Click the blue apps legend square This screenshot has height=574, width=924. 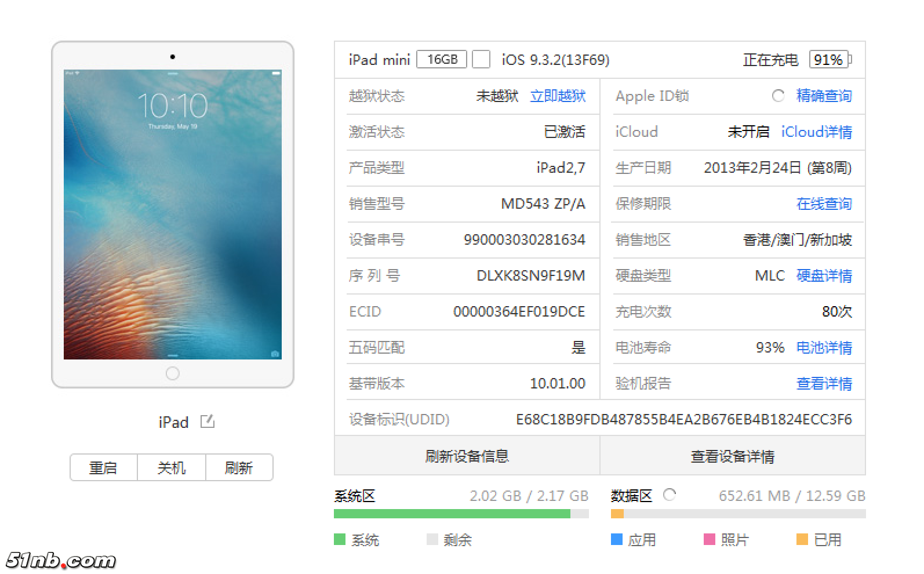point(616,539)
